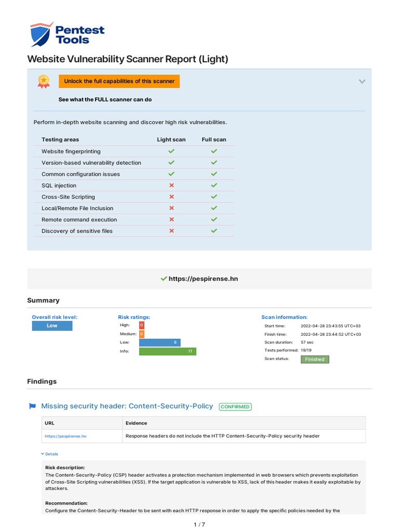
Task: Click Full scan check for Cross-Site Scripting
Action: [214, 197]
